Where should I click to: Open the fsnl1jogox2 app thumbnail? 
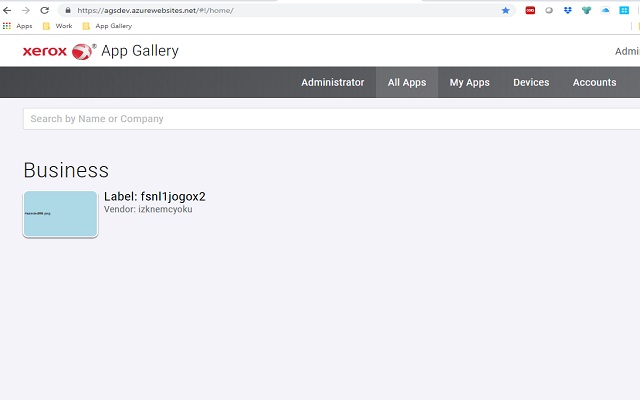point(60,214)
